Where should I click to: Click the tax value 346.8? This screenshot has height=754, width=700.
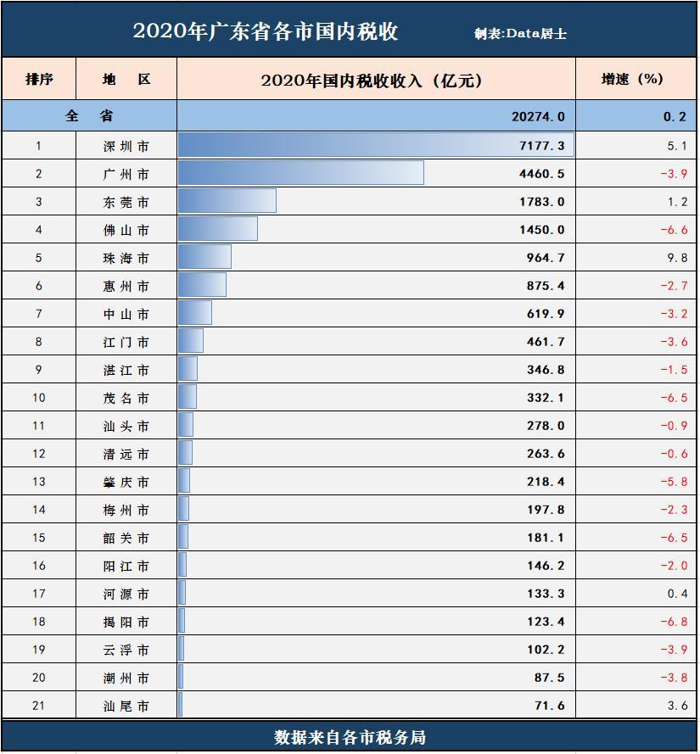pyautogui.click(x=546, y=369)
